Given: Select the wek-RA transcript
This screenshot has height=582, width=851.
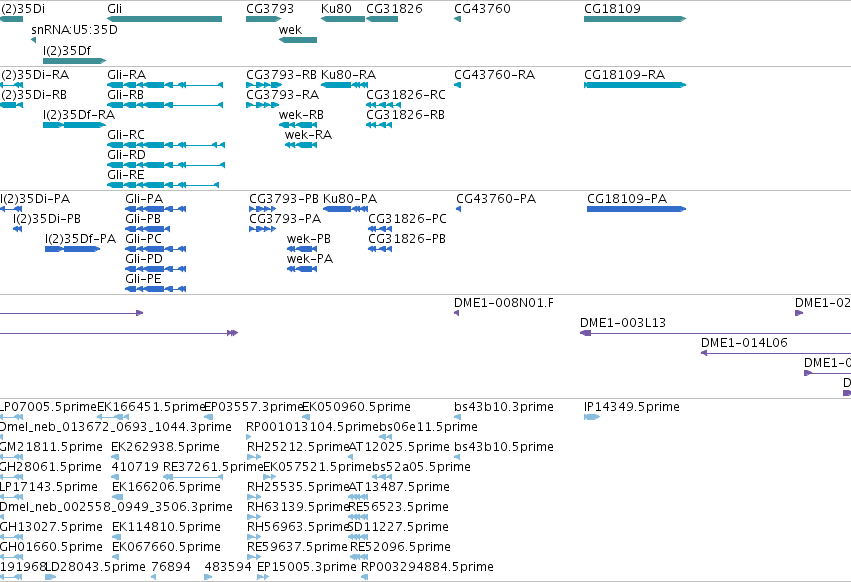Looking at the screenshot, I should (x=301, y=145).
